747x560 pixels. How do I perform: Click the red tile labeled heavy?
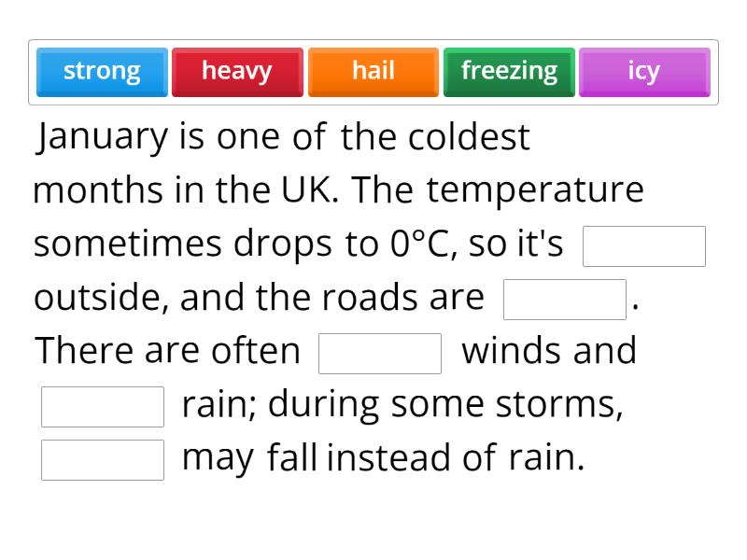[x=237, y=71]
